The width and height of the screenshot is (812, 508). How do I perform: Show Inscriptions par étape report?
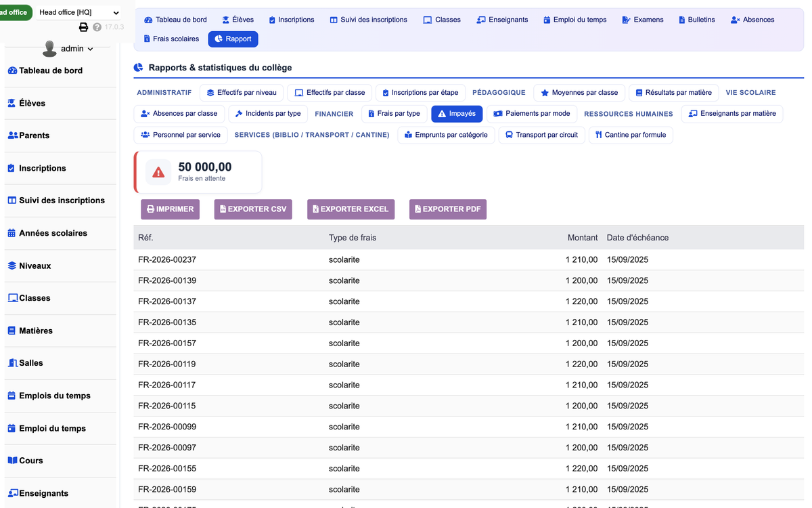420,93
